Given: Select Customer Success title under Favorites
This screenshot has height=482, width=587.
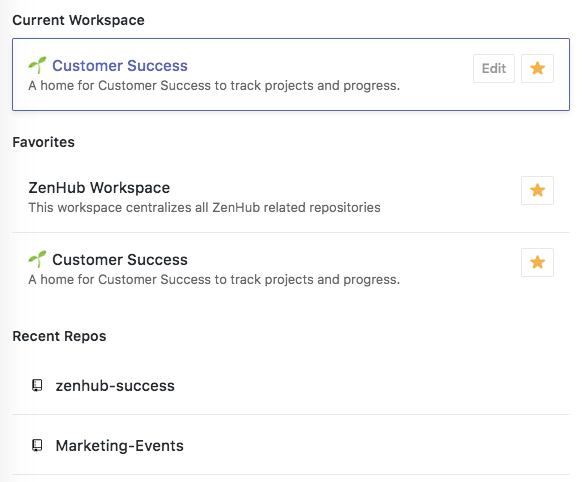Looking at the screenshot, I should (120, 260).
